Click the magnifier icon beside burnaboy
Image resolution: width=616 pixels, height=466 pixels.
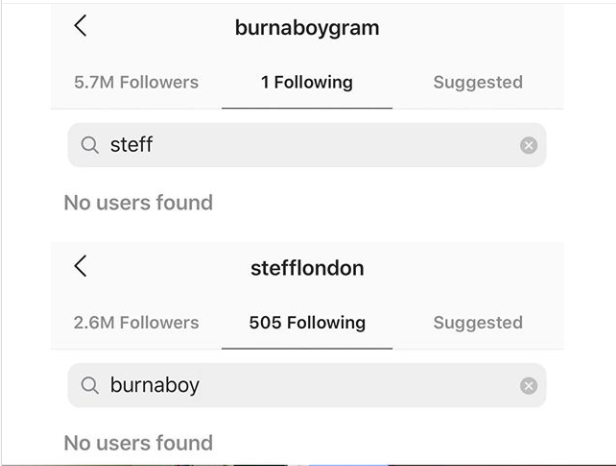coord(90,385)
